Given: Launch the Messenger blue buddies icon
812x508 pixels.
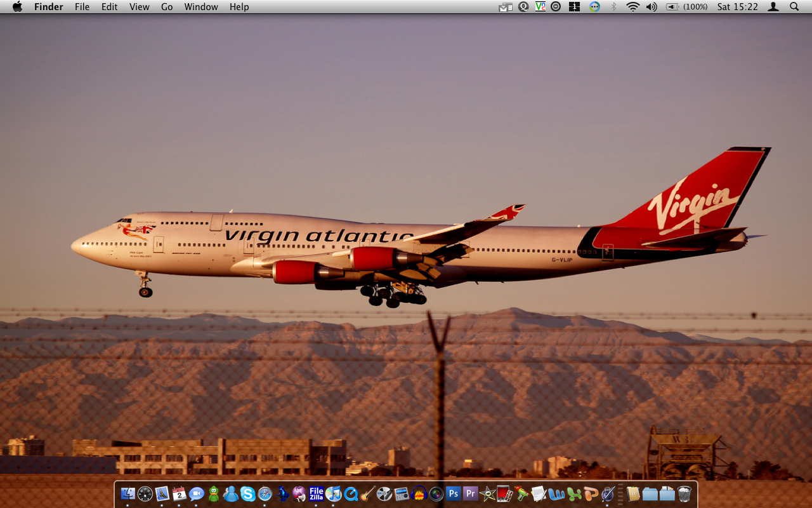Looking at the screenshot, I should [231, 493].
